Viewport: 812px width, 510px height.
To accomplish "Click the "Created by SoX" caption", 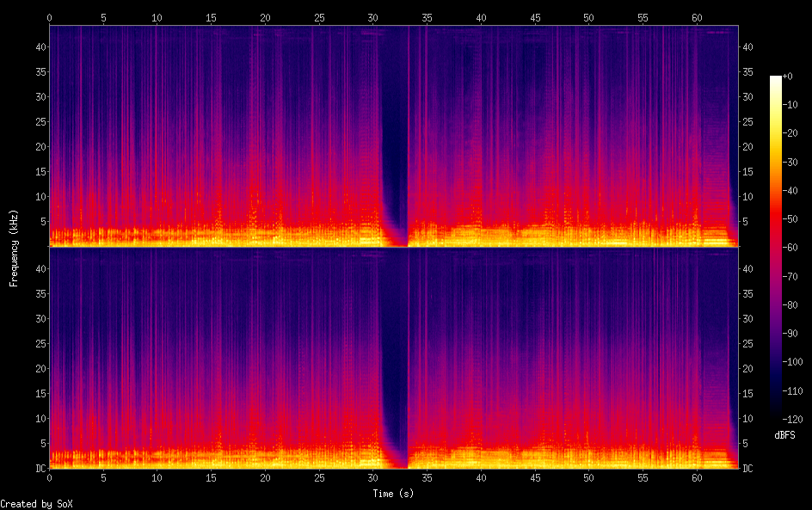I will tap(36, 504).
